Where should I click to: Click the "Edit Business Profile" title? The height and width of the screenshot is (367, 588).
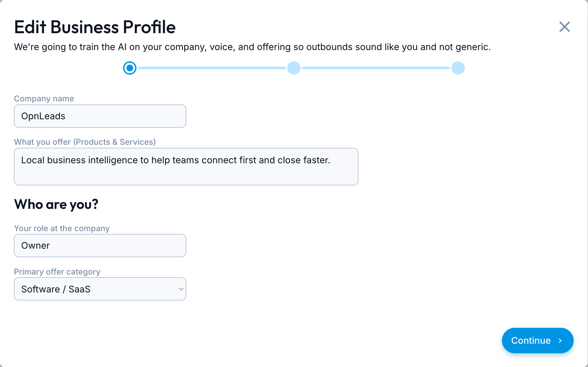coord(95,27)
